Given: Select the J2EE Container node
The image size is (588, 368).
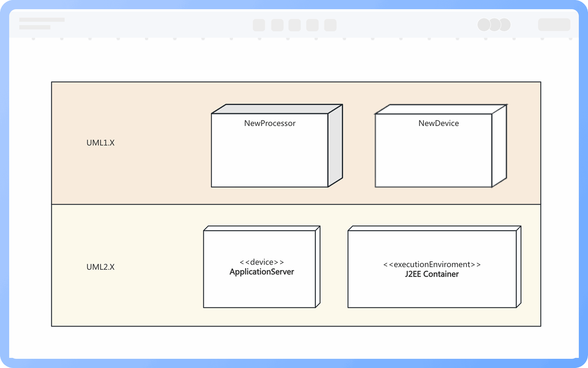Looking at the screenshot, I should [x=434, y=267].
